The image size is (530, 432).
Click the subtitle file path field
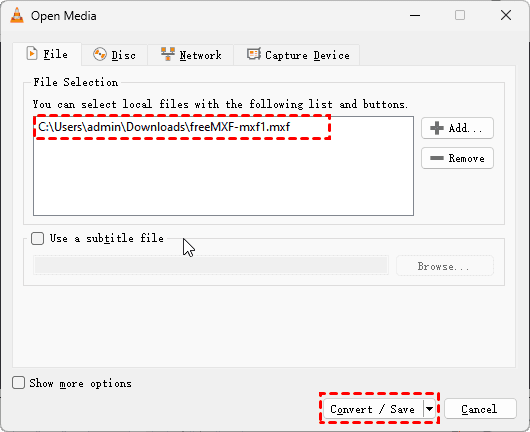click(x=211, y=265)
